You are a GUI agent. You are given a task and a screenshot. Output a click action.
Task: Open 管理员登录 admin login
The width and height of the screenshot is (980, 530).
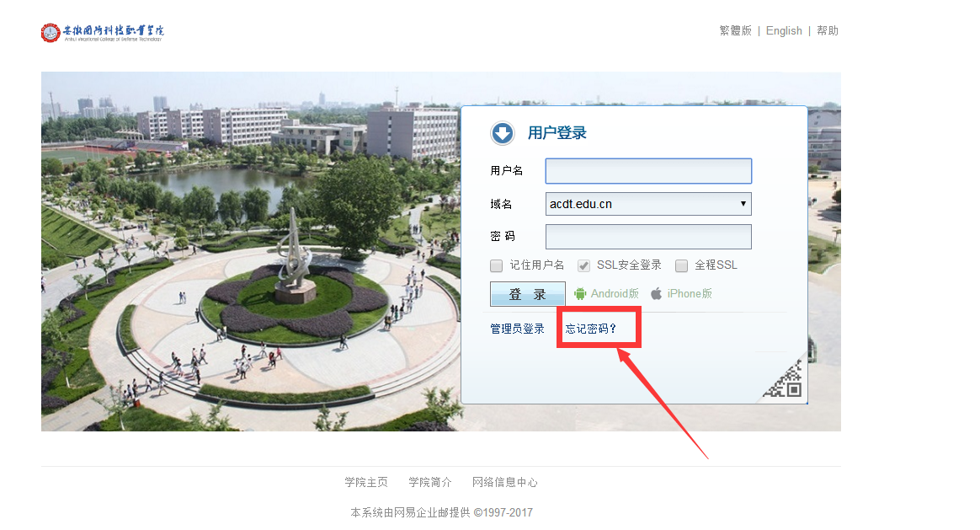[517, 329]
